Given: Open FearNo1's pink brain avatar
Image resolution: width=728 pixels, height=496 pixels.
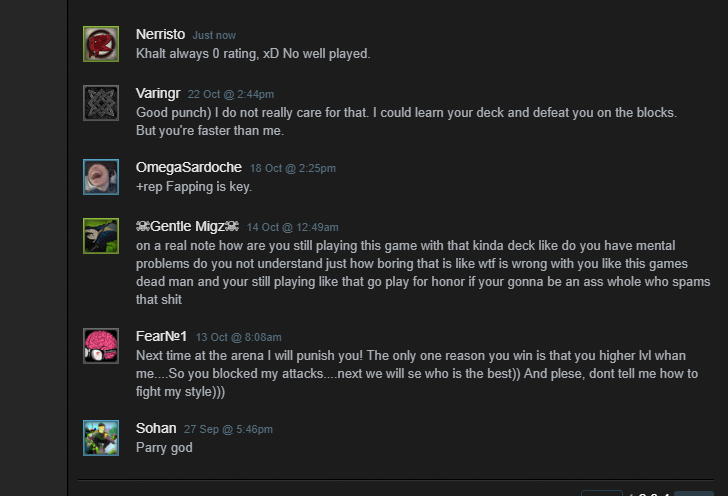Looking at the screenshot, I should 101,346.
